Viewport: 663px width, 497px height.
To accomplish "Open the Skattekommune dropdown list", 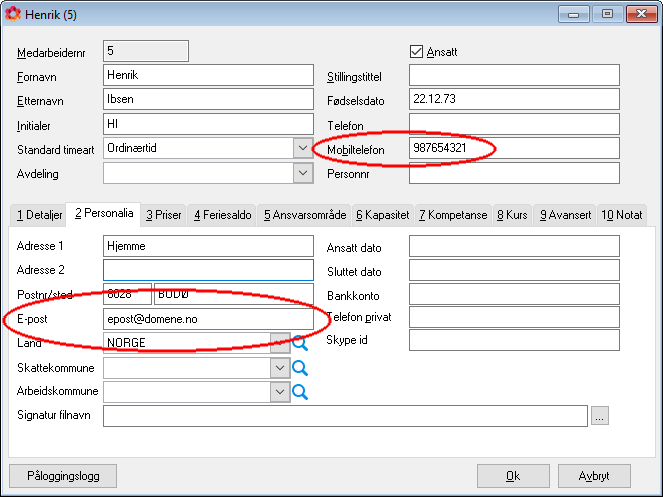I will (x=279, y=368).
